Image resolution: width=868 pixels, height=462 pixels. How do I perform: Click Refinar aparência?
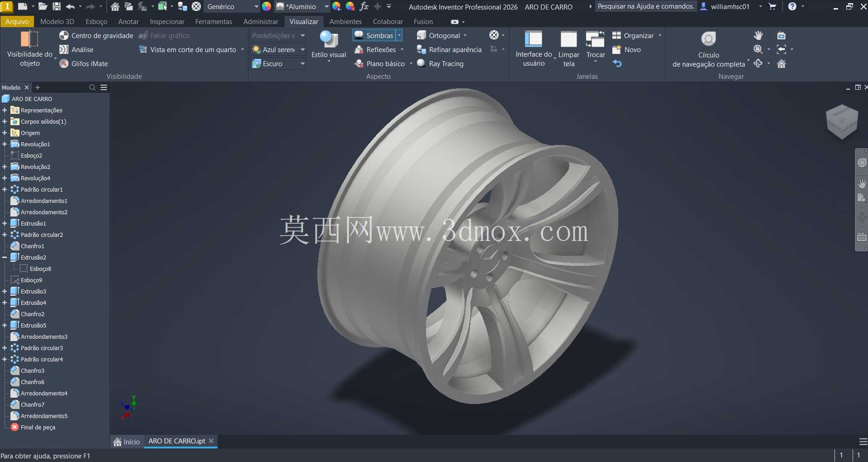[x=449, y=49]
